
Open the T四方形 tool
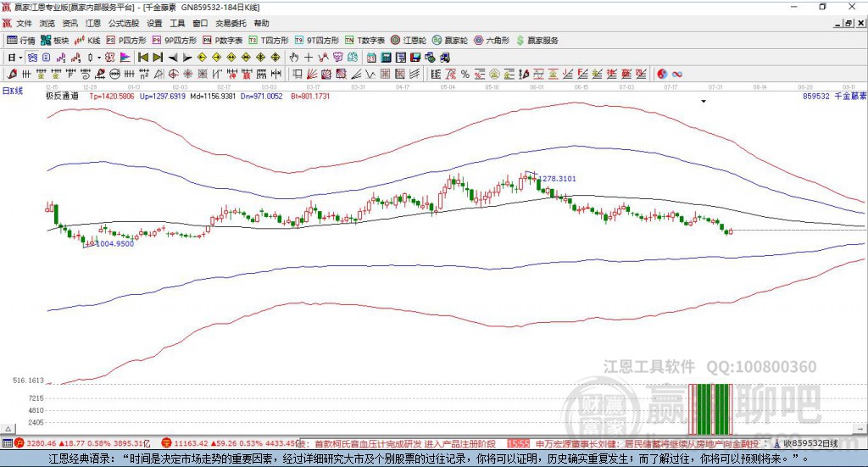click(269, 41)
